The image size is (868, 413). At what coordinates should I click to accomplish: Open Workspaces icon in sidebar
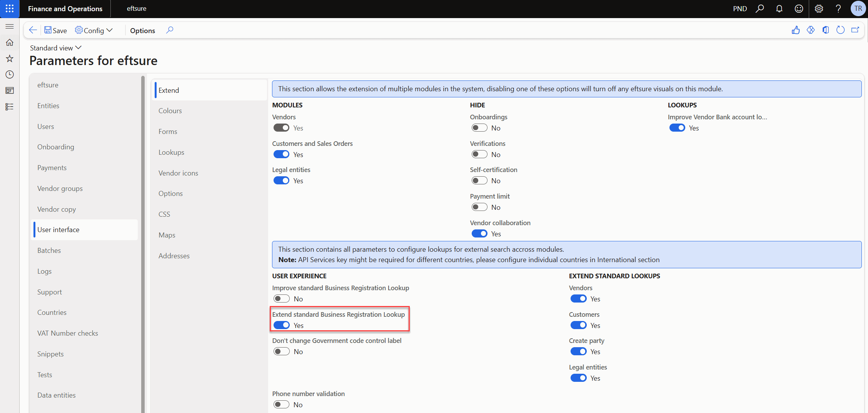click(10, 90)
